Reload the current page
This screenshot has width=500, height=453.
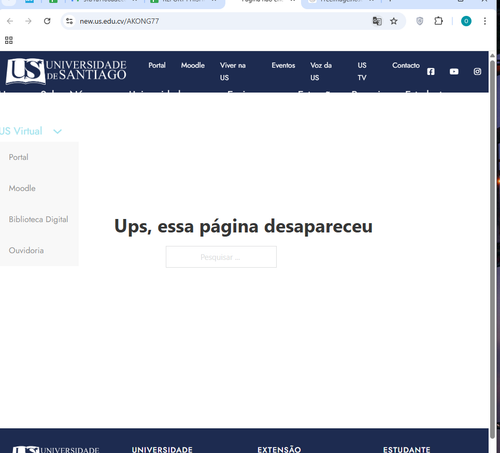tap(47, 21)
